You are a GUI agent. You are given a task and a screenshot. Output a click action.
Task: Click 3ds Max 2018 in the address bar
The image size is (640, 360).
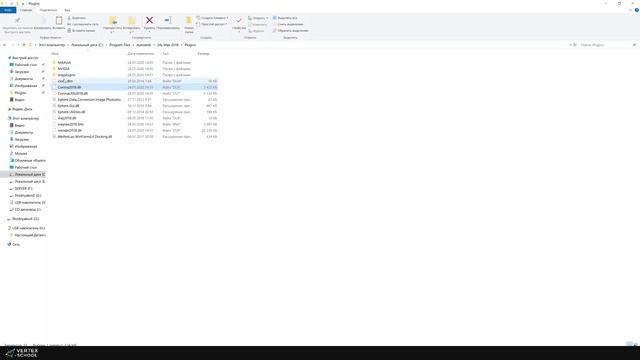point(168,45)
